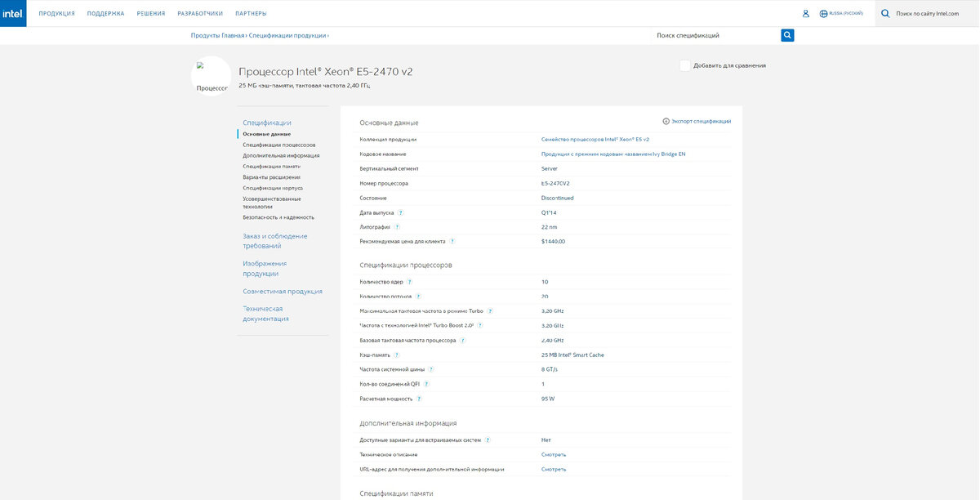Image resolution: width=980 pixels, height=500 pixels.
Task: Click the blue specification search button
Action: [x=787, y=35]
